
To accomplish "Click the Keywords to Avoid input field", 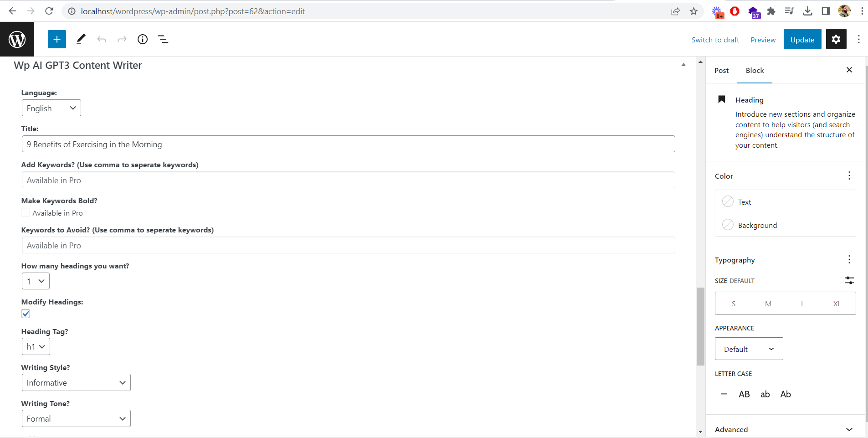I will 349,245.
